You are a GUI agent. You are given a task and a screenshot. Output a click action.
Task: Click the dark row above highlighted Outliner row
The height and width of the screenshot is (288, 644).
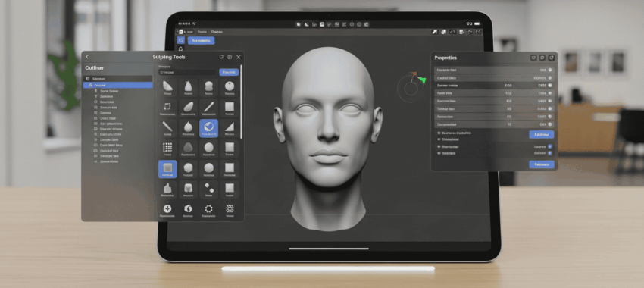(x=118, y=79)
